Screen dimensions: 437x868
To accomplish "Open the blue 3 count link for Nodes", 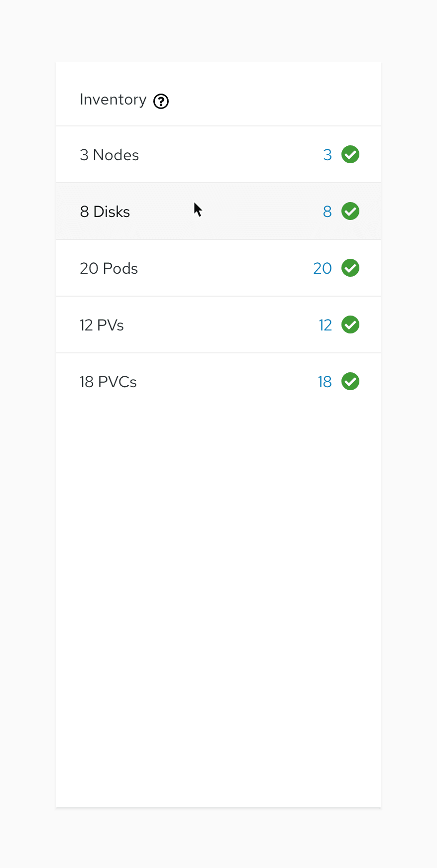I will tap(327, 155).
